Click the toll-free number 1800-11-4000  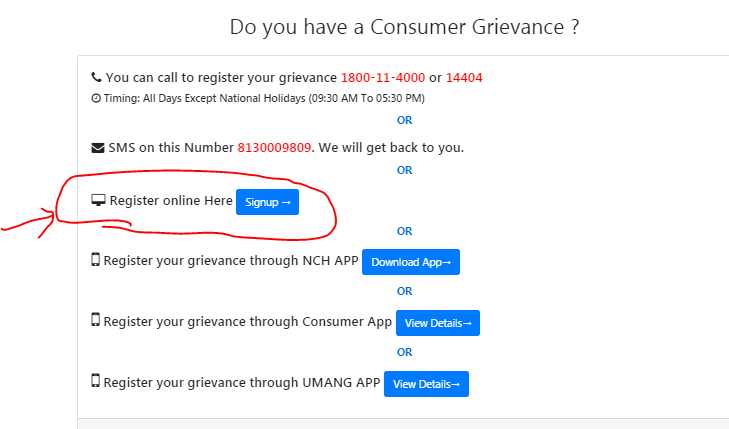click(x=382, y=77)
